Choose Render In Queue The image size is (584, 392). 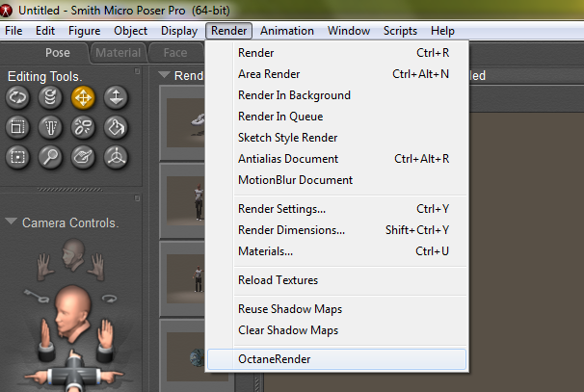336,117
